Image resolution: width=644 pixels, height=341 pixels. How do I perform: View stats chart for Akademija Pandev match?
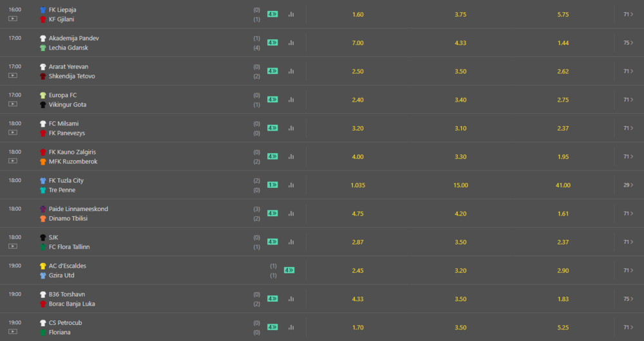[x=291, y=42]
